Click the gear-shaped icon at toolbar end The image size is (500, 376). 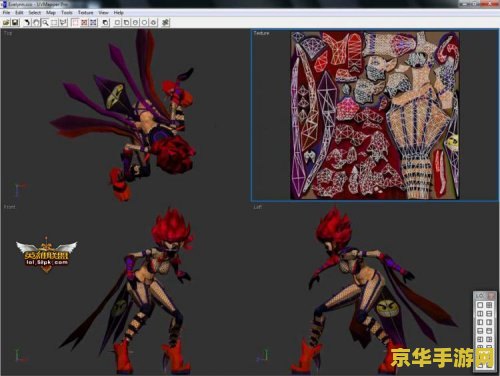click(165, 23)
